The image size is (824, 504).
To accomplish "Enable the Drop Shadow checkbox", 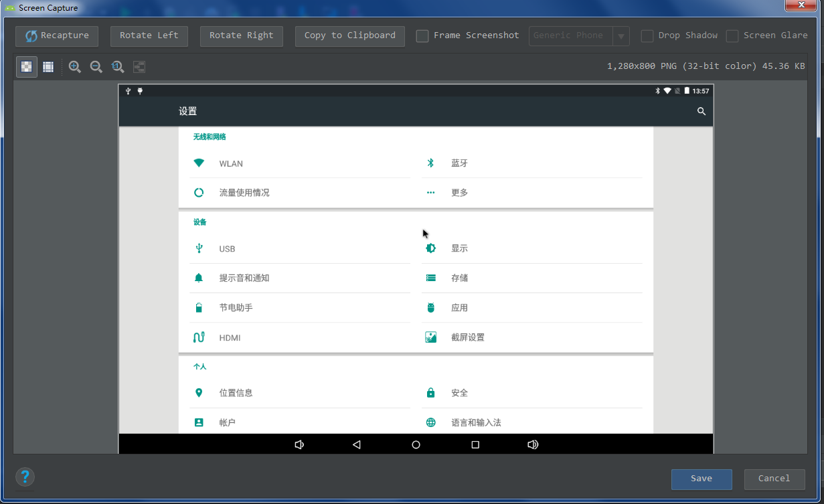I will point(647,35).
